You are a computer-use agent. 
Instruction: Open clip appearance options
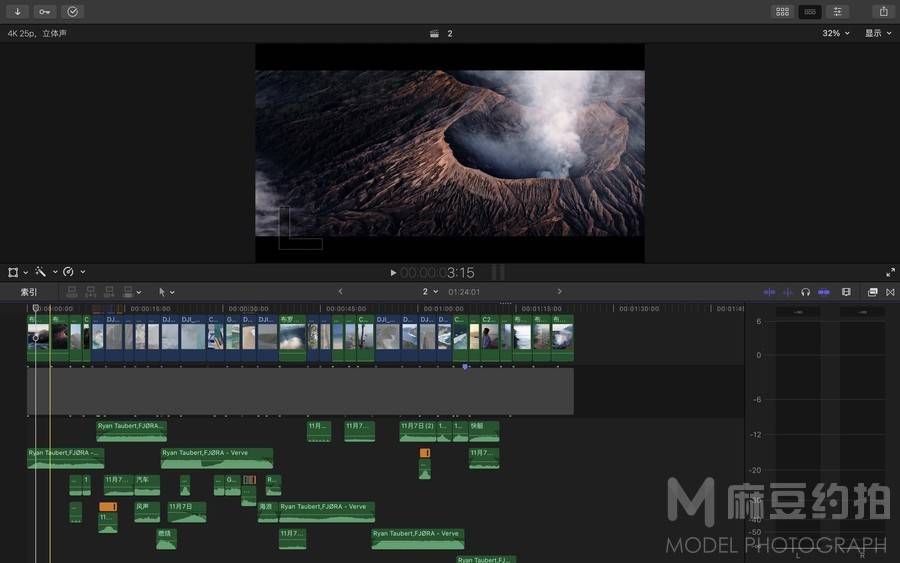click(x=846, y=292)
